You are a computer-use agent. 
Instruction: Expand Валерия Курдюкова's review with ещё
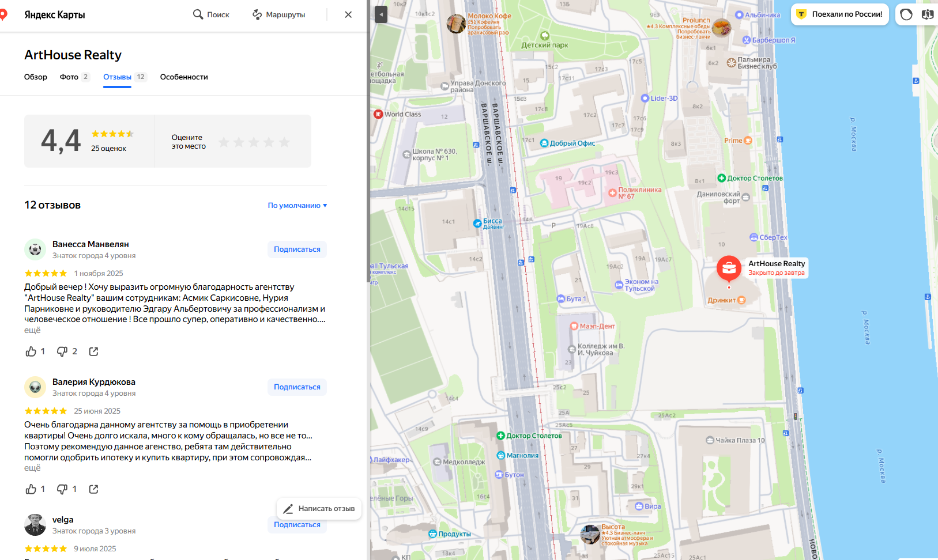pyautogui.click(x=32, y=468)
